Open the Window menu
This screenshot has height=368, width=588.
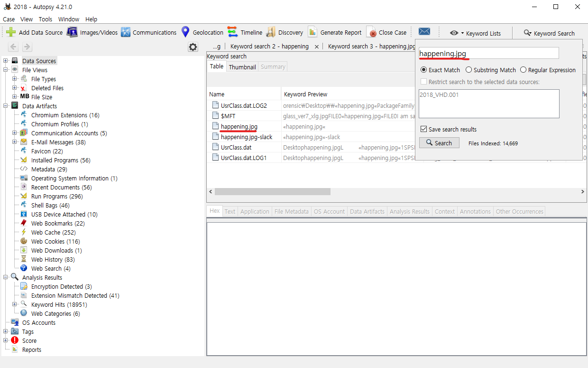[x=69, y=19]
